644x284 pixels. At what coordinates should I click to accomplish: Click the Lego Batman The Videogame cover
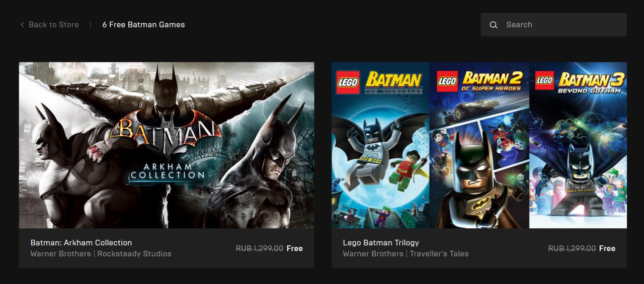380,145
